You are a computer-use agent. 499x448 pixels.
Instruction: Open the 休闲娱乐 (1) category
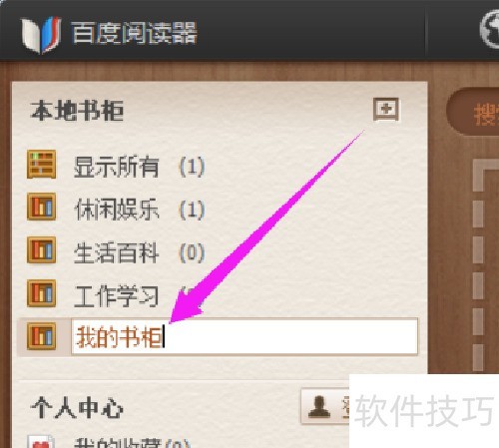coord(139,210)
